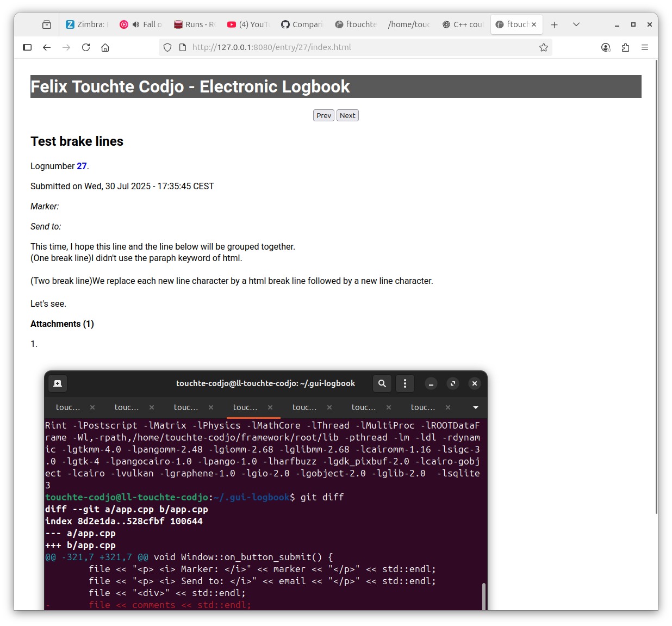Screen dimensions: 672x626
Task: Focus the URL address bar
Action: click(x=356, y=47)
